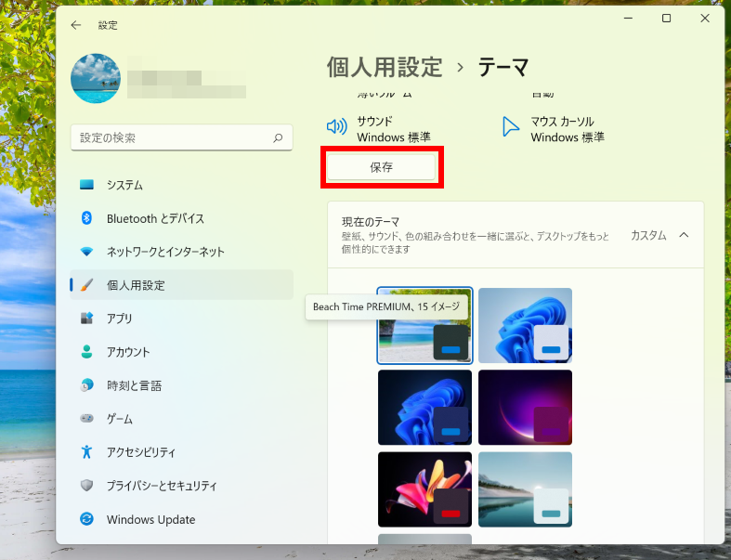The image size is (731, 560).
Task: Click the user profile avatar picture
Action: coord(96,78)
